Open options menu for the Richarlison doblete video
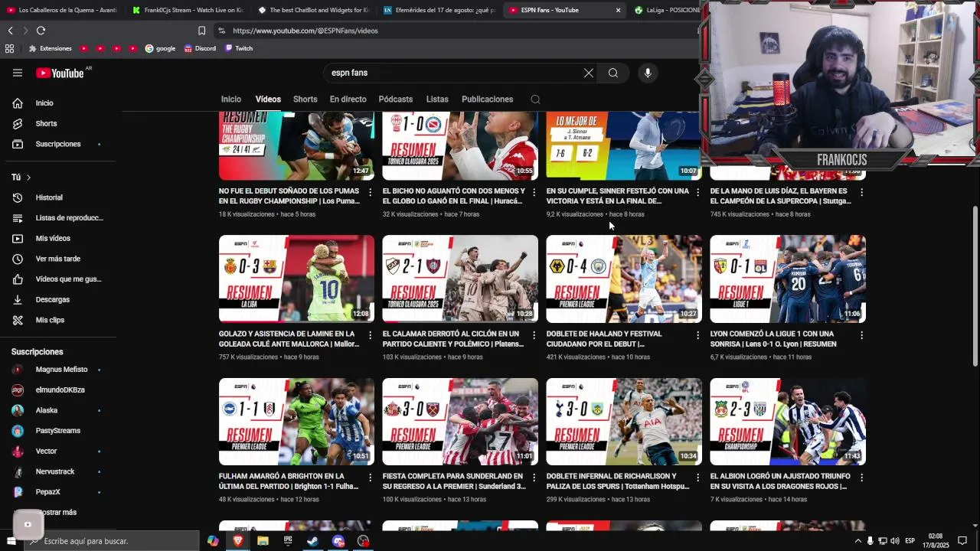The image size is (980, 551). pyautogui.click(x=697, y=478)
